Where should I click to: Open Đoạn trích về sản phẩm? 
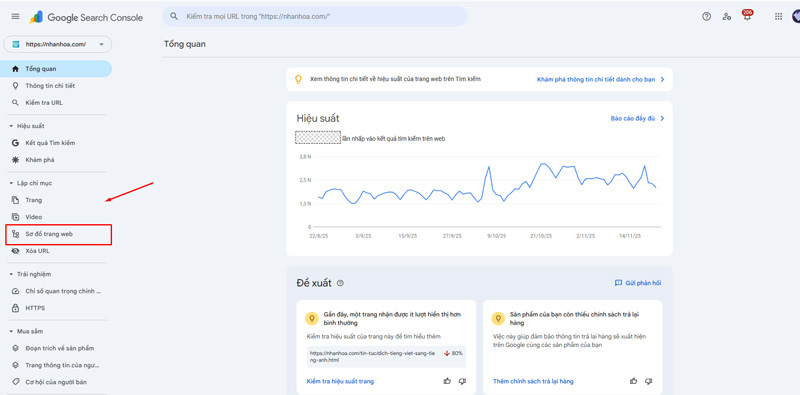point(56,348)
